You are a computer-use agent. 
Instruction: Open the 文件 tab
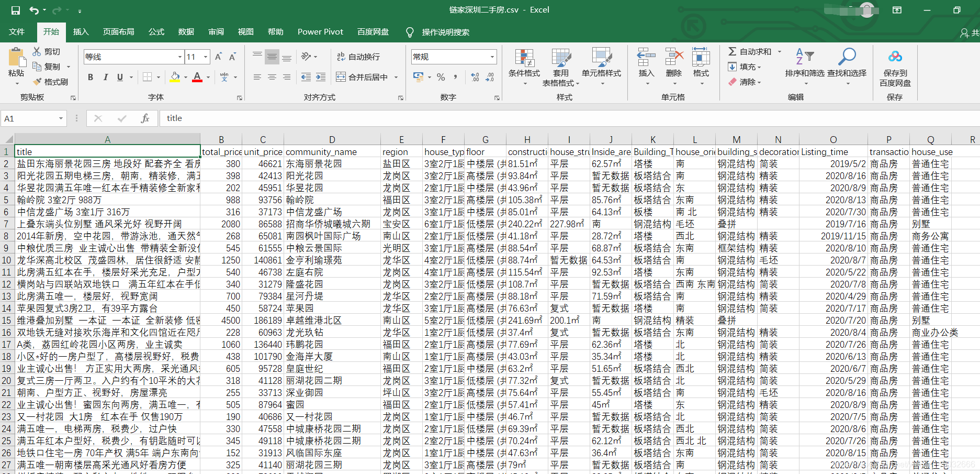pos(17,32)
